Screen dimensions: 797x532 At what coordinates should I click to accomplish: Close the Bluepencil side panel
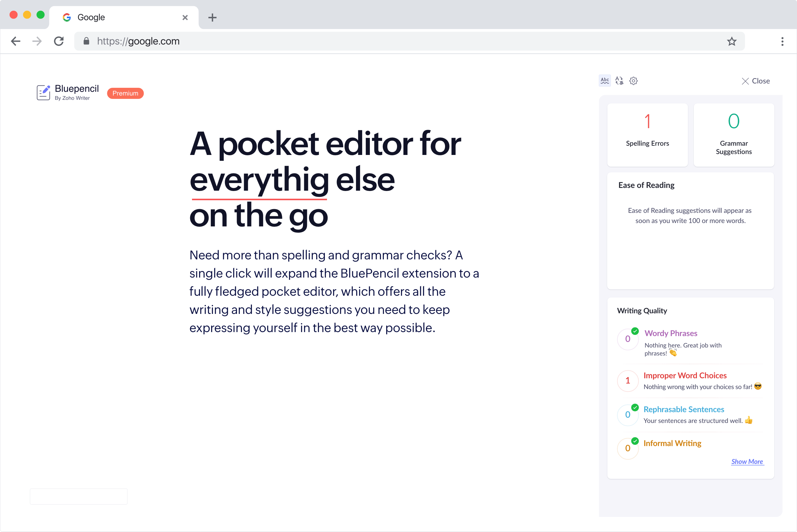pyautogui.click(x=756, y=81)
